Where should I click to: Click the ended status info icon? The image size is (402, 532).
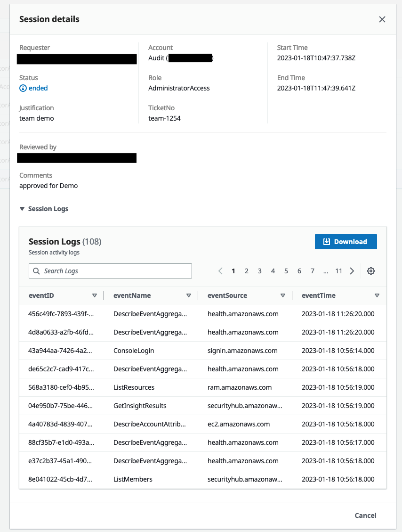click(23, 88)
